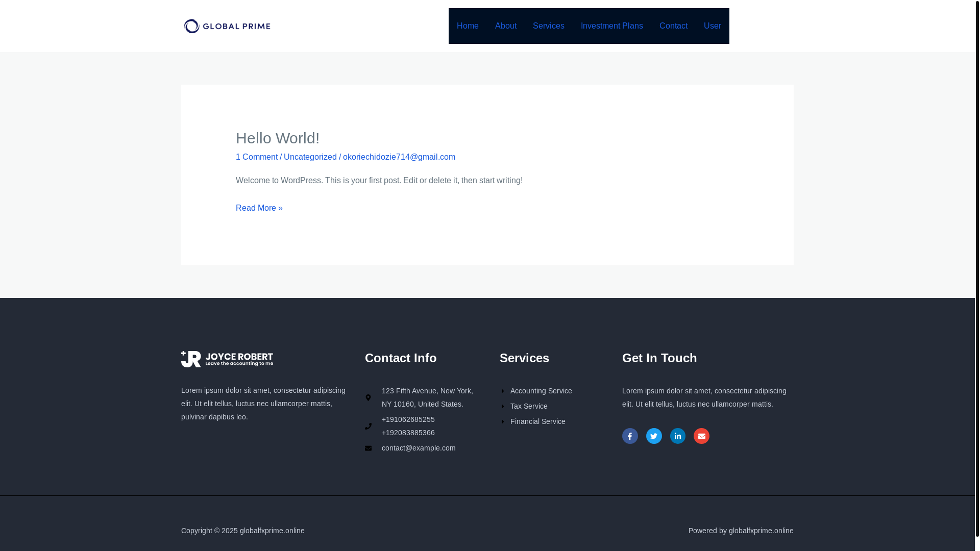
Task: Open Tax Service footer link
Action: 529,406
